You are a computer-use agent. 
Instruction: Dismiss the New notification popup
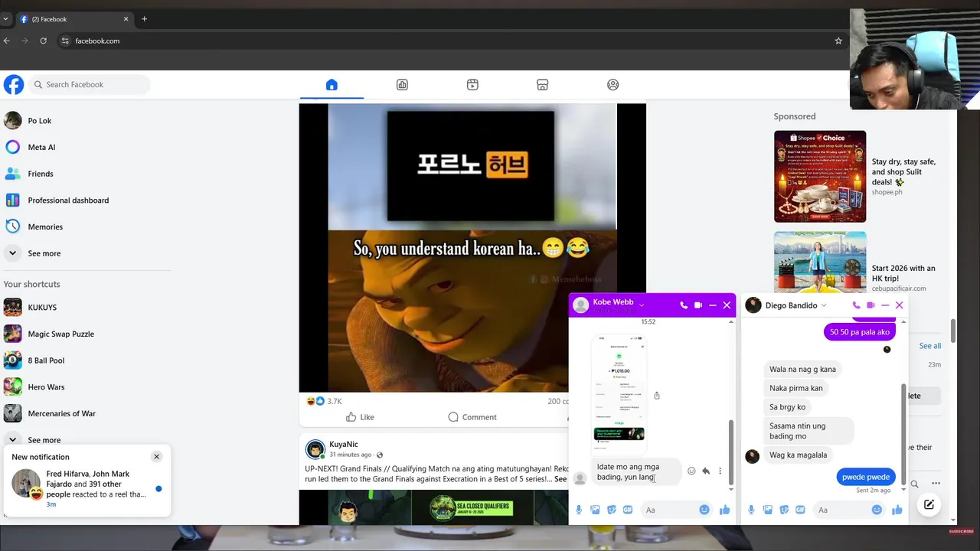[x=156, y=457]
